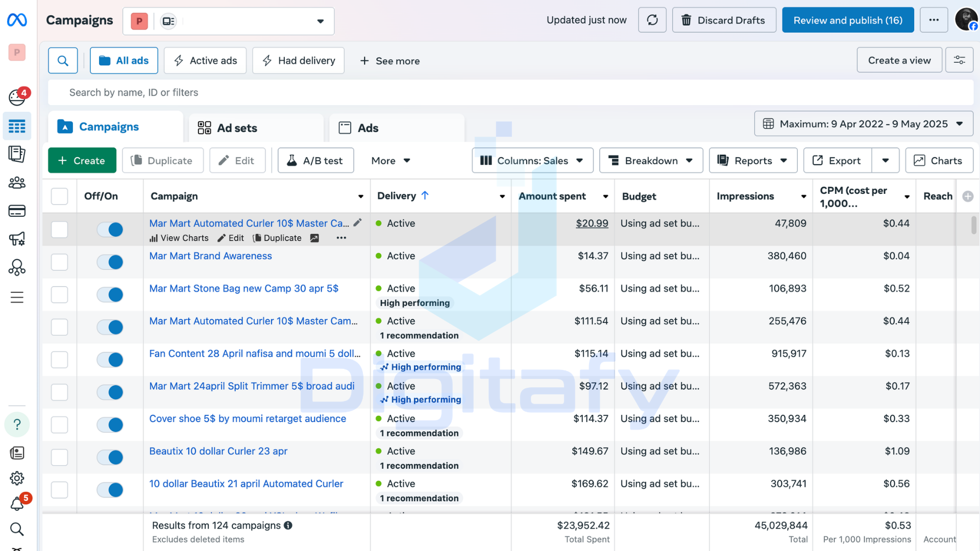Viewport: 980px width, 551px height.
Task: Open the view settings sliders icon
Action: pyautogui.click(x=959, y=60)
